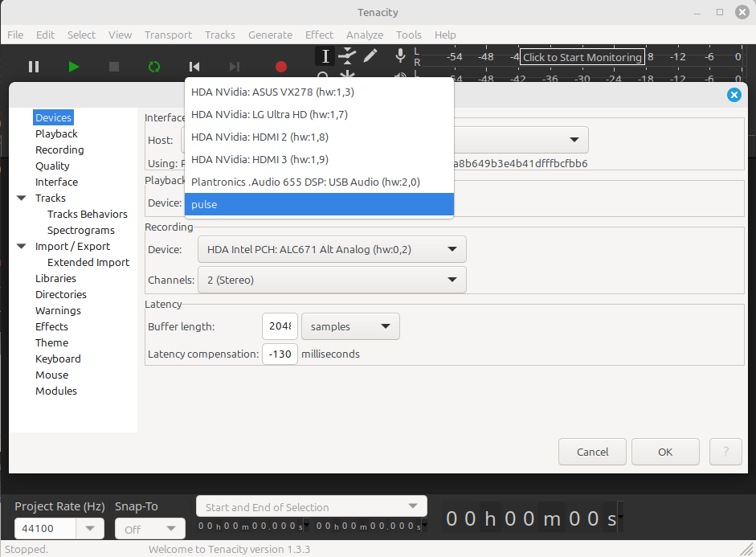756x557 pixels.
Task: Collapse the Tracks tree node
Action: (x=21, y=198)
